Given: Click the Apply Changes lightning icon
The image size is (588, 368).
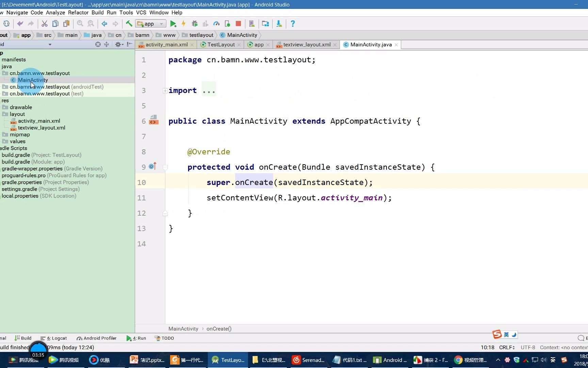Looking at the screenshot, I should point(184,24).
